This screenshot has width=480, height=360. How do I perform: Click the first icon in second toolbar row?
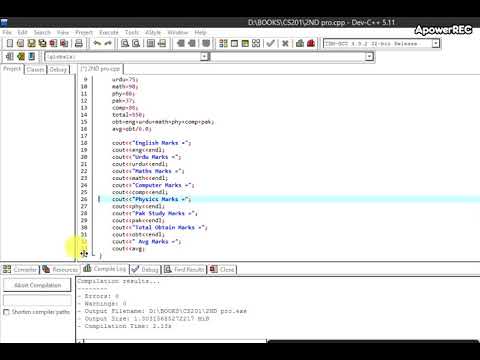(10, 56)
